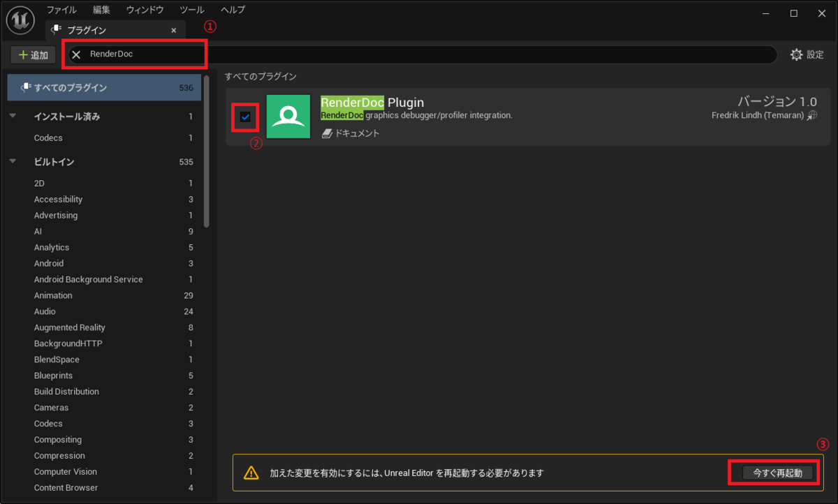Click the ビルトイン header label
Viewport: 838px width, 504px height.
click(x=54, y=162)
